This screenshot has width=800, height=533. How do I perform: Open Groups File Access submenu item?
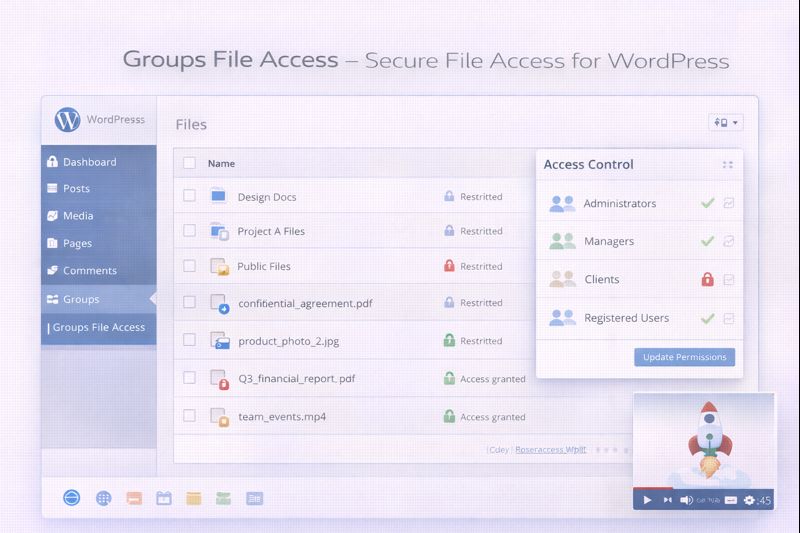tap(98, 327)
